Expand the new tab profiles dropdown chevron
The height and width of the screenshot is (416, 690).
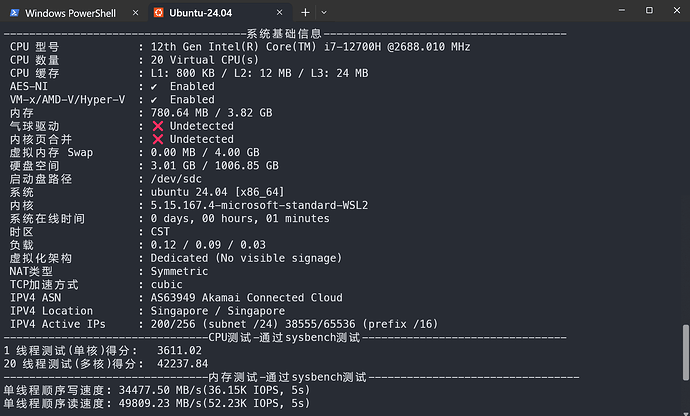click(324, 13)
